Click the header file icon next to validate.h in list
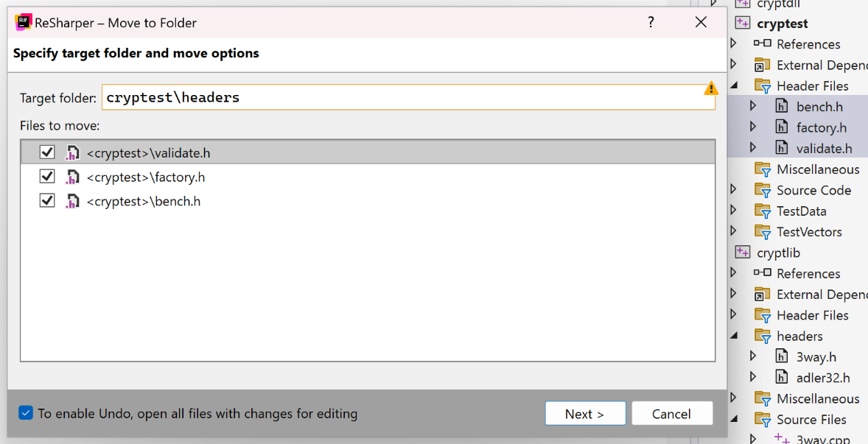 [x=72, y=153]
